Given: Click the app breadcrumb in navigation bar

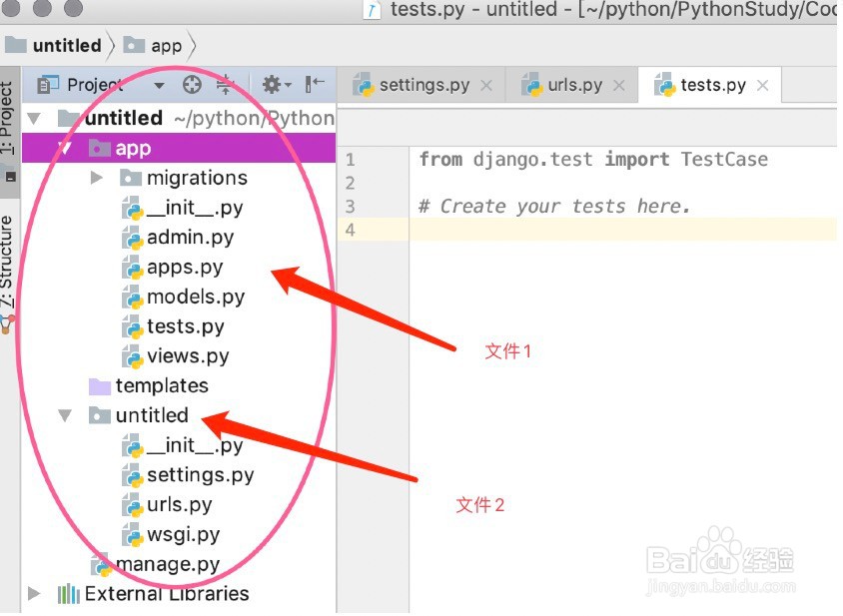Looking at the screenshot, I should pyautogui.click(x=166, y=46).
